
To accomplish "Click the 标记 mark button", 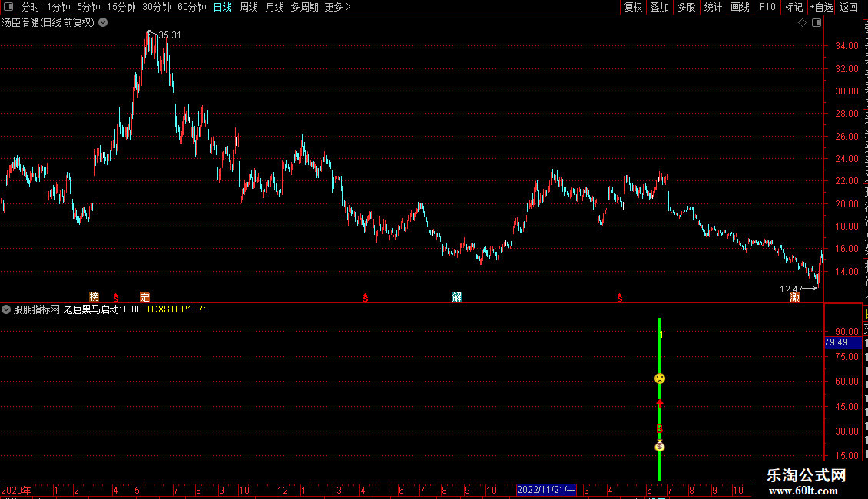I will [793, 7].
